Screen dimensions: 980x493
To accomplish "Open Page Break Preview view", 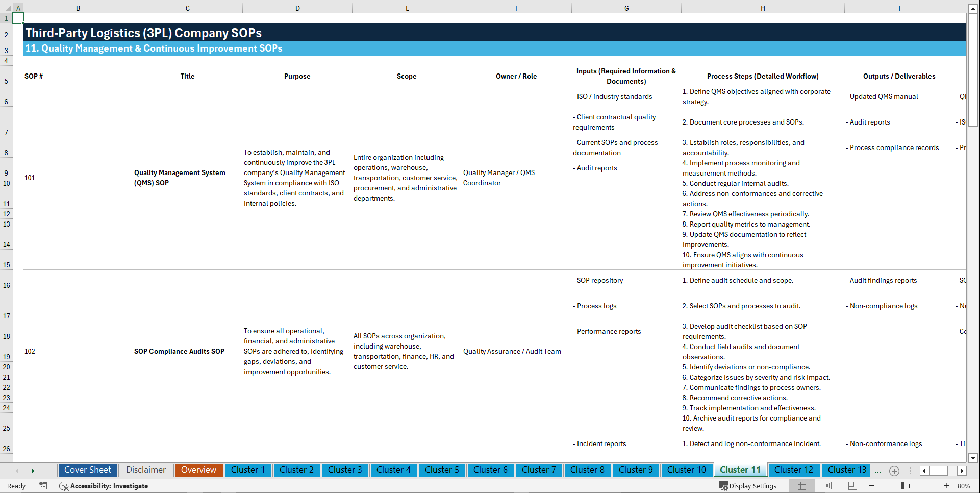I will 852,486.
